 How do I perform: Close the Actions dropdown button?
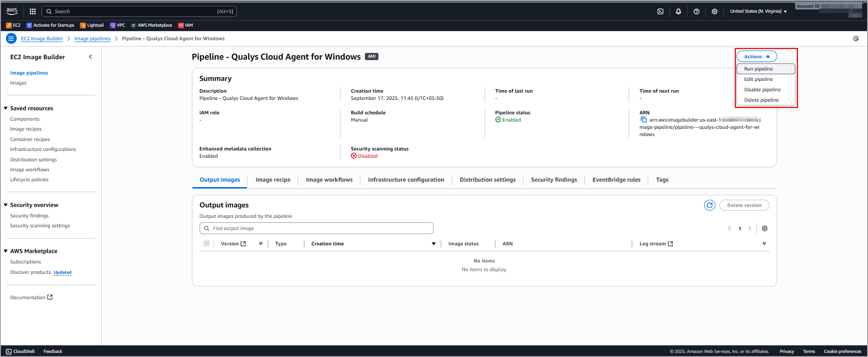point(756,56)
